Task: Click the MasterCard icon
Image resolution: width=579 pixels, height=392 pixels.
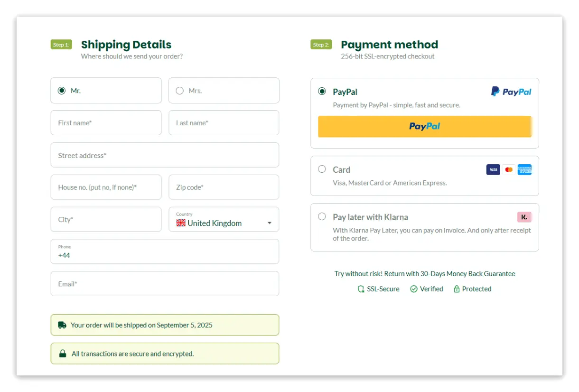Action: coord(509,169)
